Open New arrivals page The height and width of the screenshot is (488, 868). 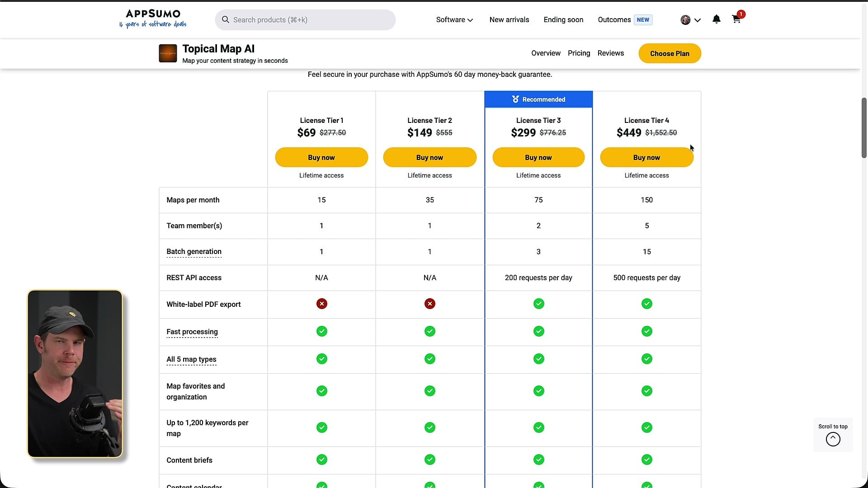pos(509,20)
